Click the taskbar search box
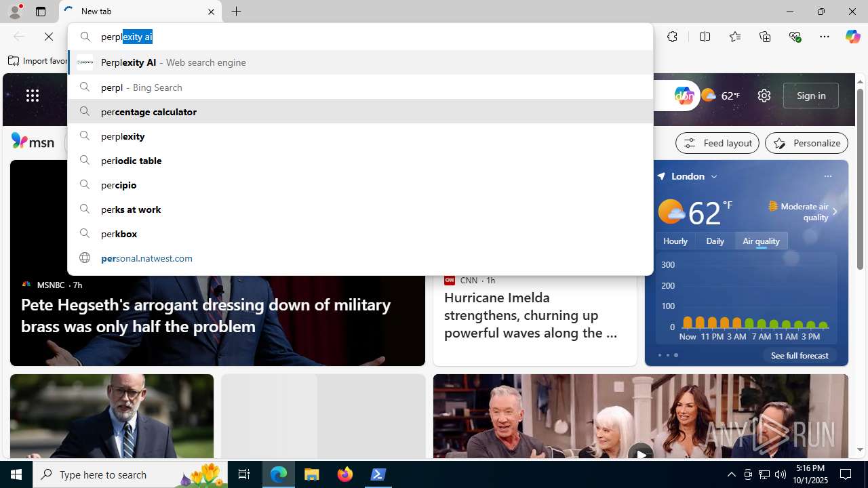This screenshot has width=868, height=488. pyautogui.click(x=130, y=474)
